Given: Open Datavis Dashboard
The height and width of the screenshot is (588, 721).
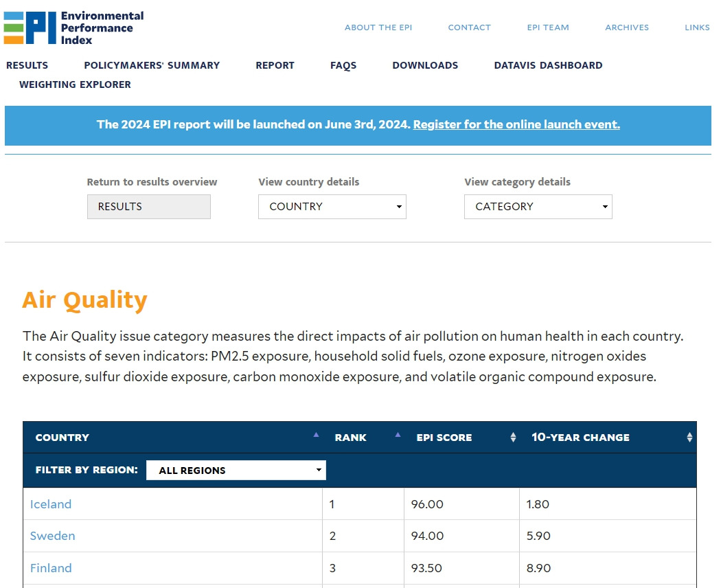Looking at the screenshot, I should tap(548, 65).
